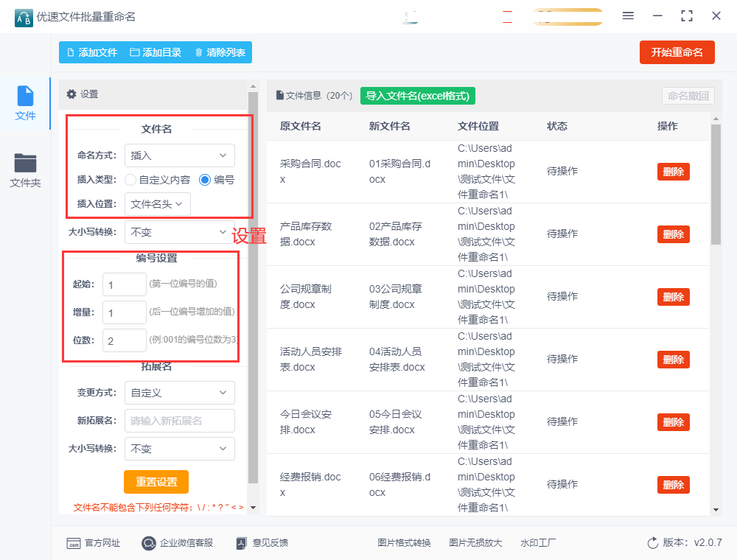Open the 插入位置 文件名头 dropdown
The image size is (737, 560).
pos(158,204)
